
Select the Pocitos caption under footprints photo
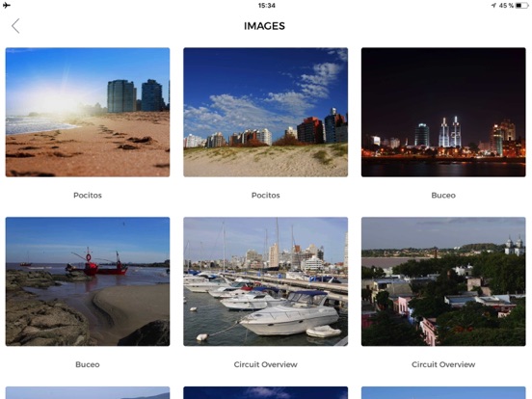click(88, 195)
